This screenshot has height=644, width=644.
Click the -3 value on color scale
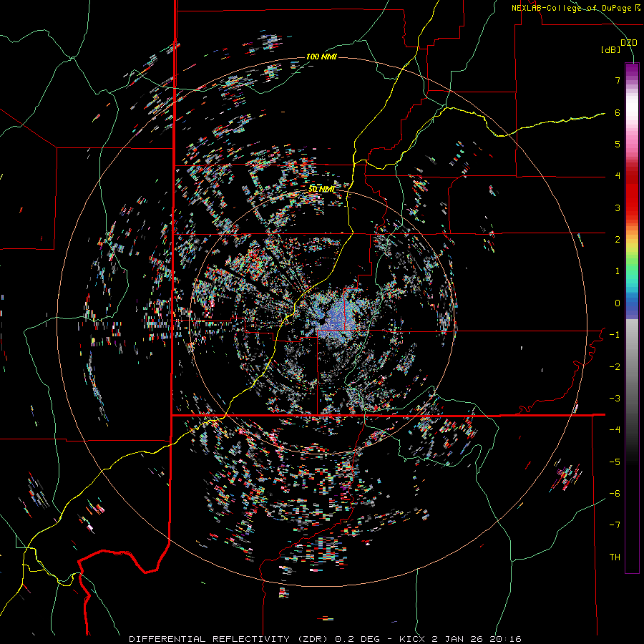tap(615, 399)
